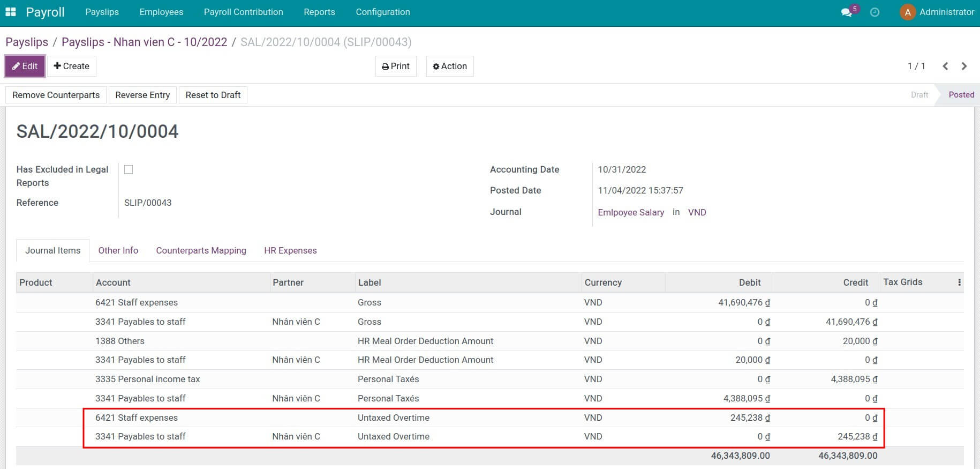Open the apps grid menu icon
The image size is (980, 469).
click(11, 12)
